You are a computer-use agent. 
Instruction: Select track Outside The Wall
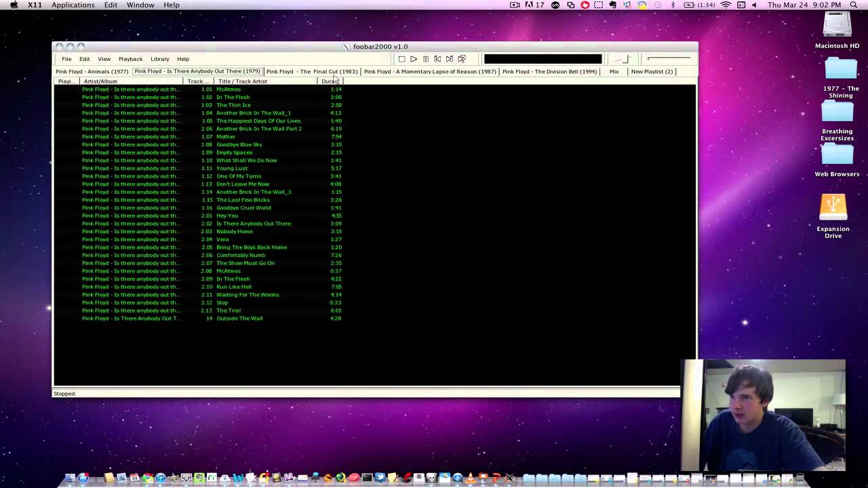point(239,319)
